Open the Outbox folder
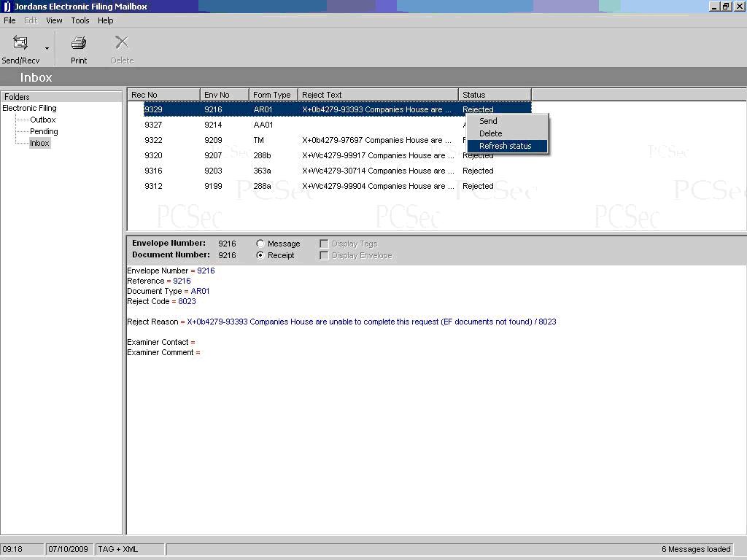The width and height of the screenshot is (747, 560). click(x=43, y=120)
